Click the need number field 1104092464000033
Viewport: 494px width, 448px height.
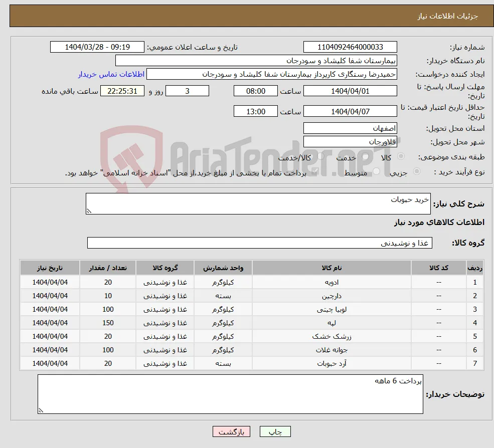click(x=350, y=47)
